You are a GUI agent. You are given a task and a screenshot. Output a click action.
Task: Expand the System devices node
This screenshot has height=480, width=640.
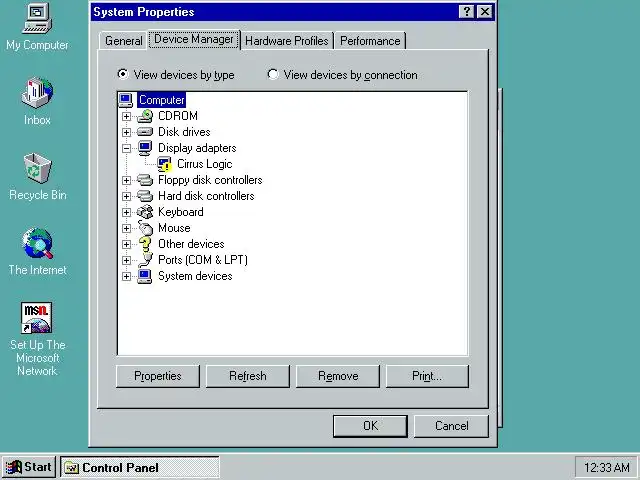(127, 276)
